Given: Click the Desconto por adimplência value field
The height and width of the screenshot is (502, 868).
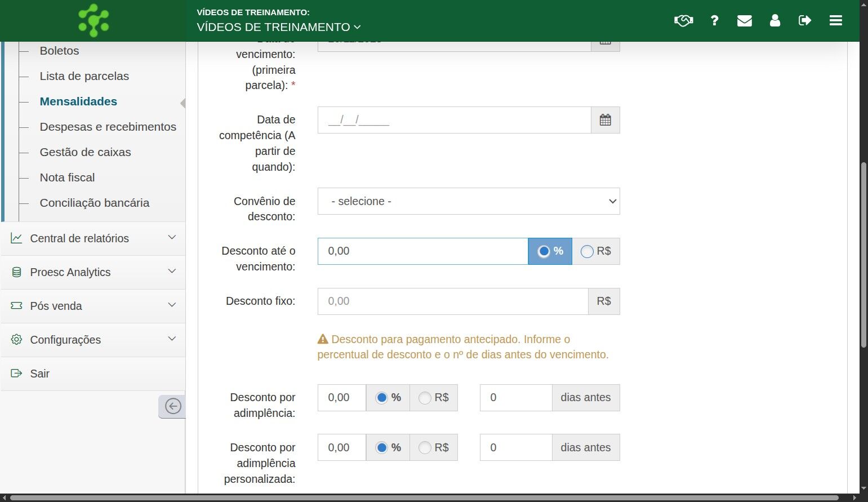Looking at the screenshot, I should 342,398.
